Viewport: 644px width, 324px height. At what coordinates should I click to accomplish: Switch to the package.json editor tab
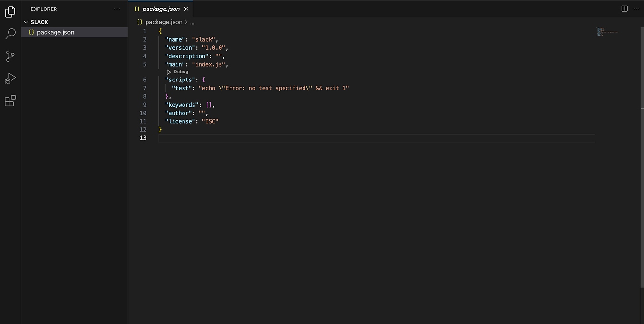click(x=161, y=9)
